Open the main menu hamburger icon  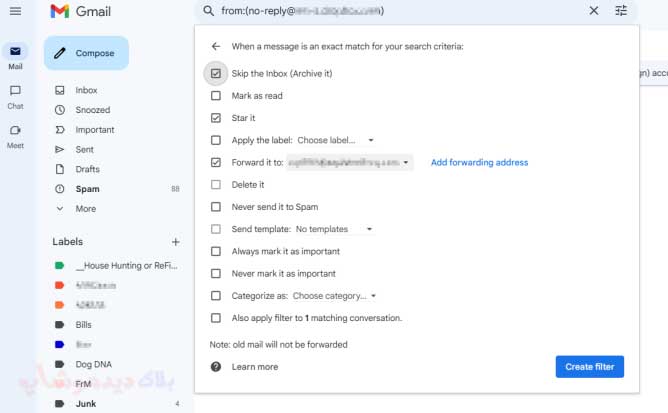15,11
